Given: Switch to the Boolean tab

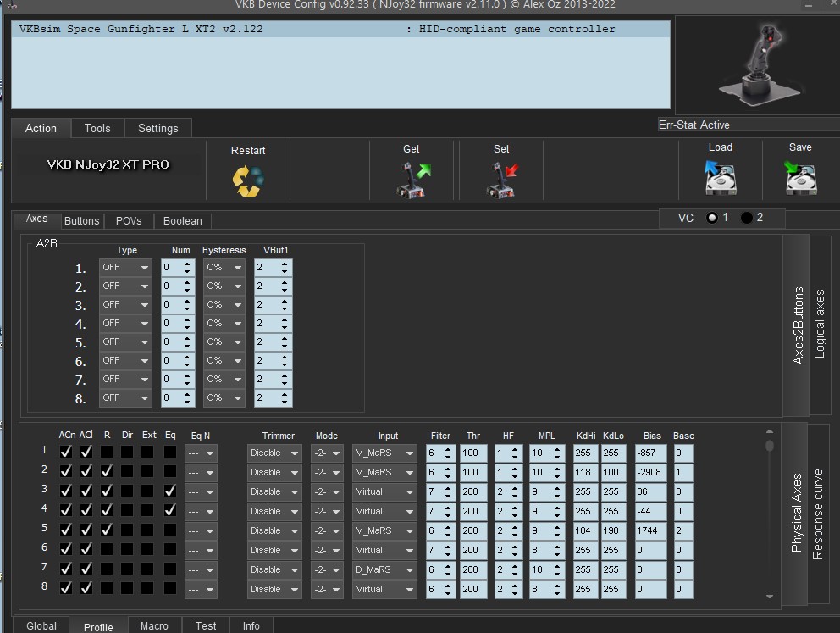Looking at the screenshot, I should 183,221.
